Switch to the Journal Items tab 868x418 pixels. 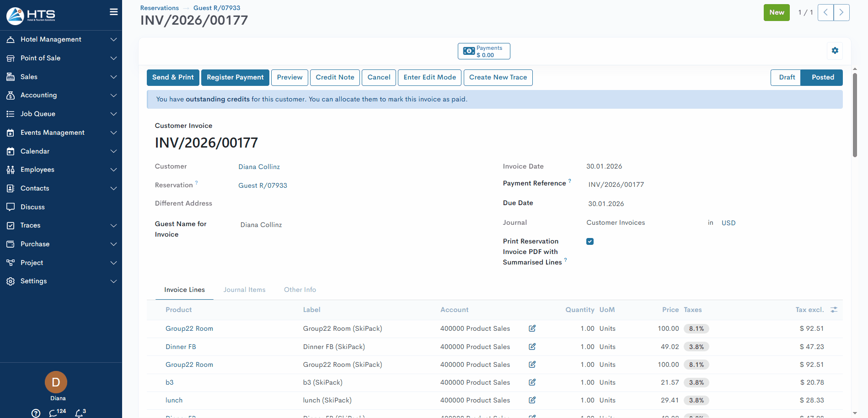coord(244,290)
